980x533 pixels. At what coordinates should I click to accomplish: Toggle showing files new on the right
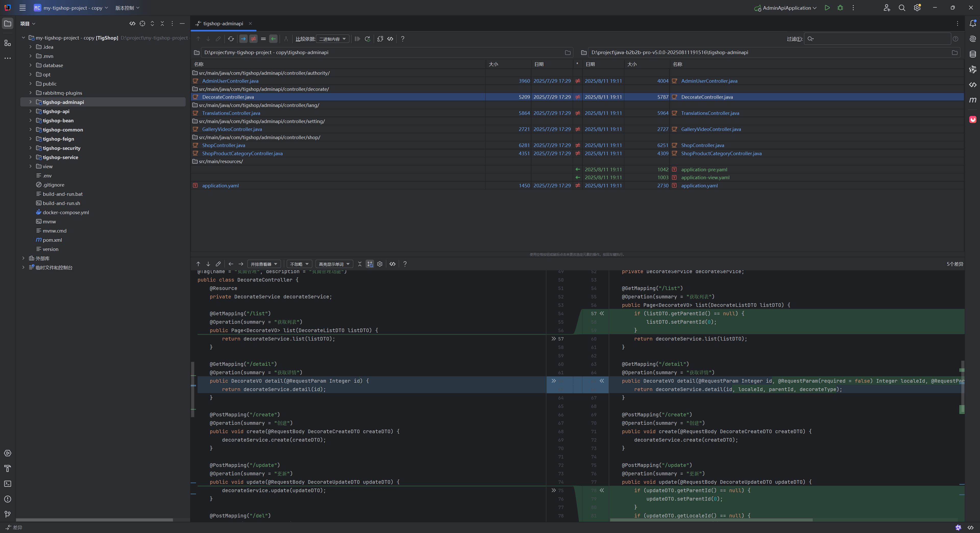pyautogui.click(x=273, y=39)
